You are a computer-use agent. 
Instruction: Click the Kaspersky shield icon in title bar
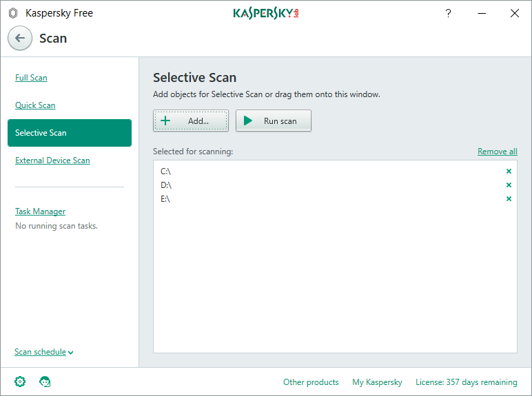(13, 13)
